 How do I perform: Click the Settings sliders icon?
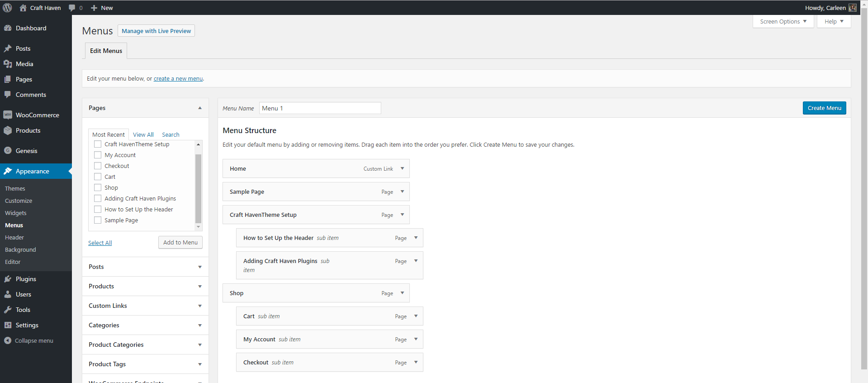(x=8, y=325)
